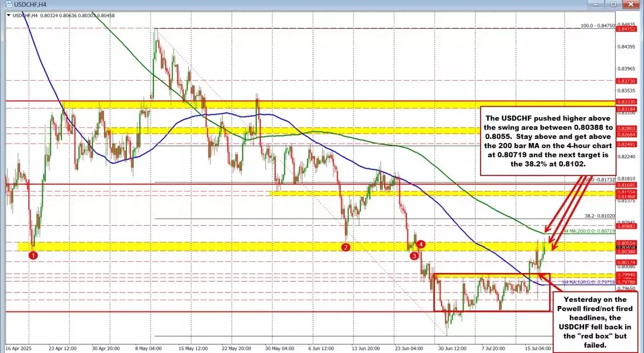This screenshot has width=644, height=353.
Task: Click time axis label 15 Jul 04:00
Action: (537, 347)
